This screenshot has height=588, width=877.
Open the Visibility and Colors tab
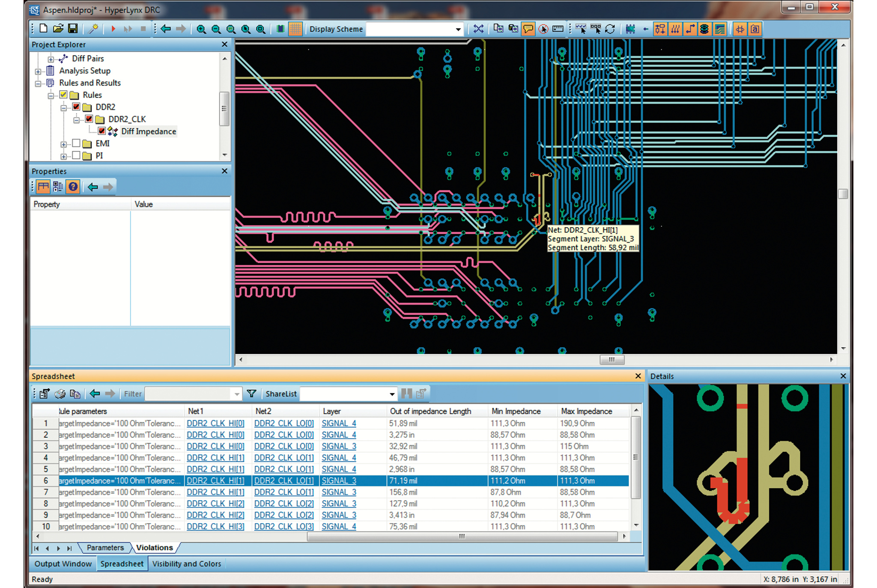pyautogui.click(x=186, y=564)
